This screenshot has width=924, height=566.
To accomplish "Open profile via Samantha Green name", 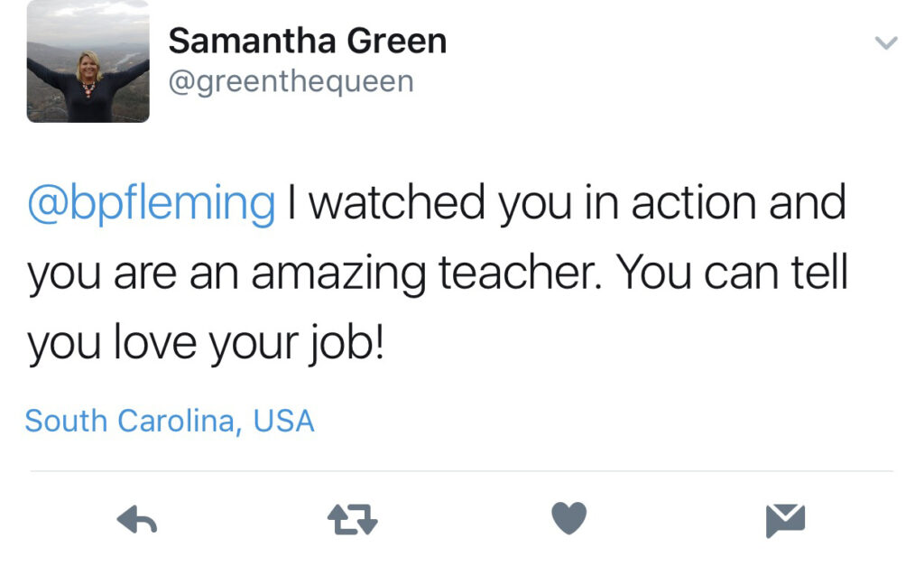I will [x=308, y=42].
